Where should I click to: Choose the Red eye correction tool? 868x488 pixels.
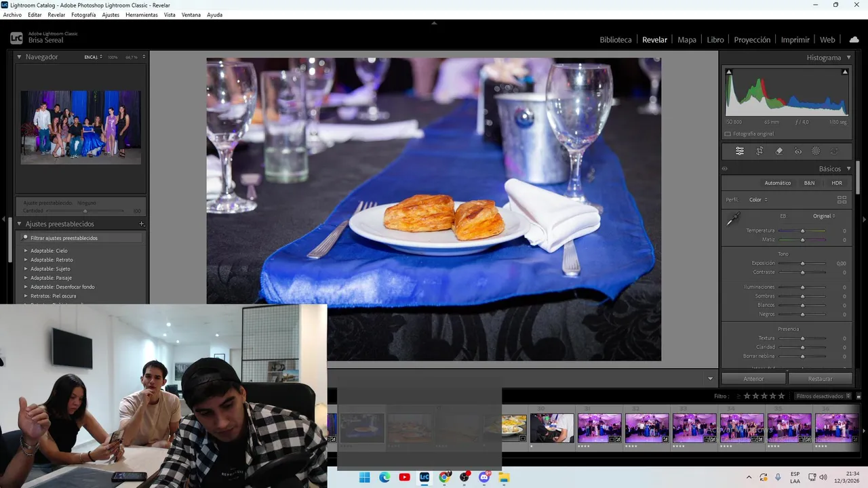click(x=798, y=151)
